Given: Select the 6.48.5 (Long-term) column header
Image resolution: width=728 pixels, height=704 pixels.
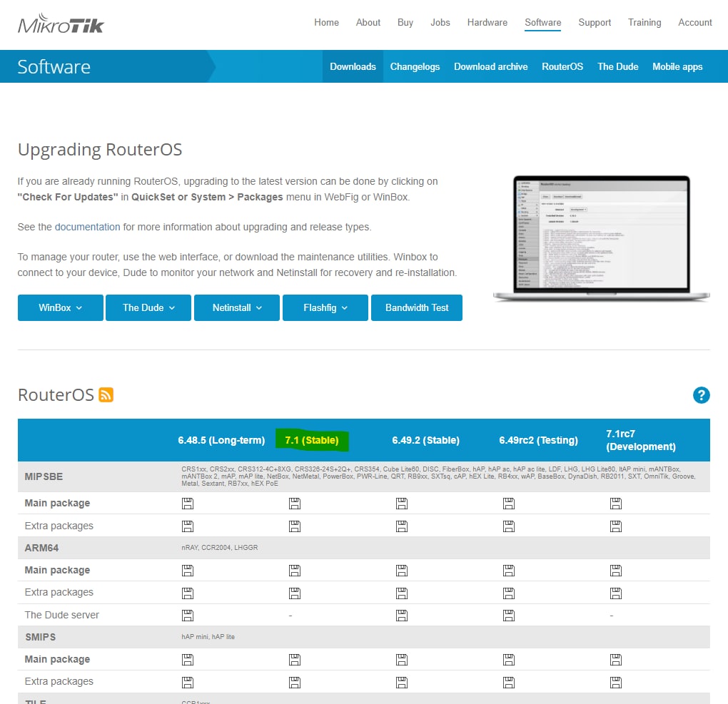Looking at the screenshot, I should point(221,440).
